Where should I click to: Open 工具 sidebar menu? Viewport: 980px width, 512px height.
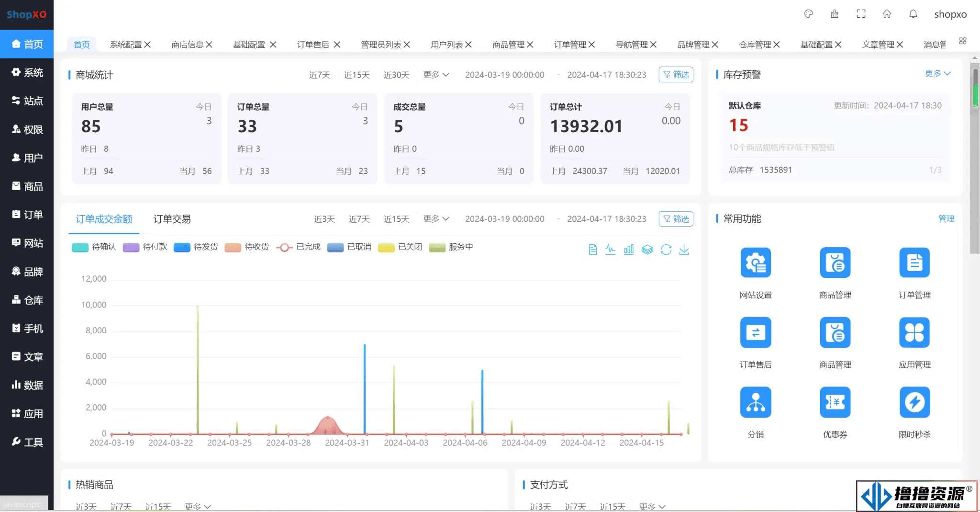point(27,442)
